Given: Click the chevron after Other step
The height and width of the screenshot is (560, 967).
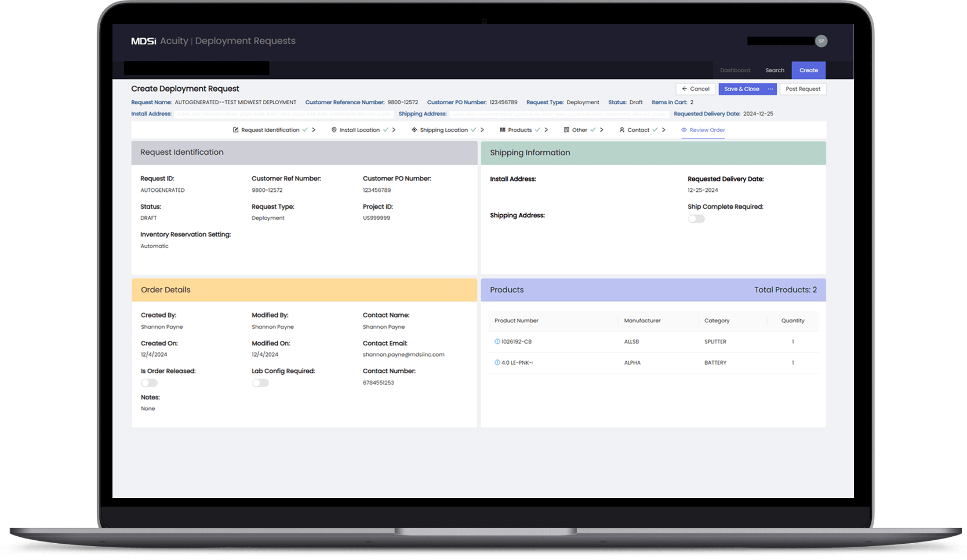Looking at the screenshot, I should click(x=602, y=130).
